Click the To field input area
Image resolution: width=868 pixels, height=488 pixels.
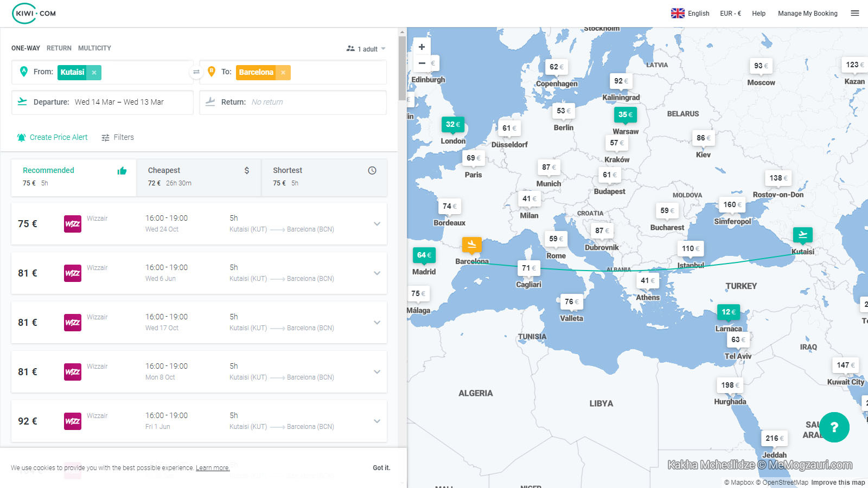293,72
